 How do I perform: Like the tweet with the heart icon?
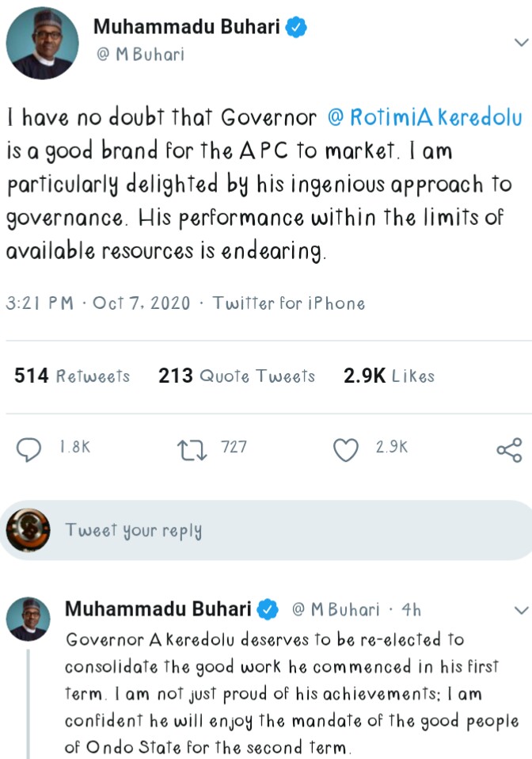(346, 449)
